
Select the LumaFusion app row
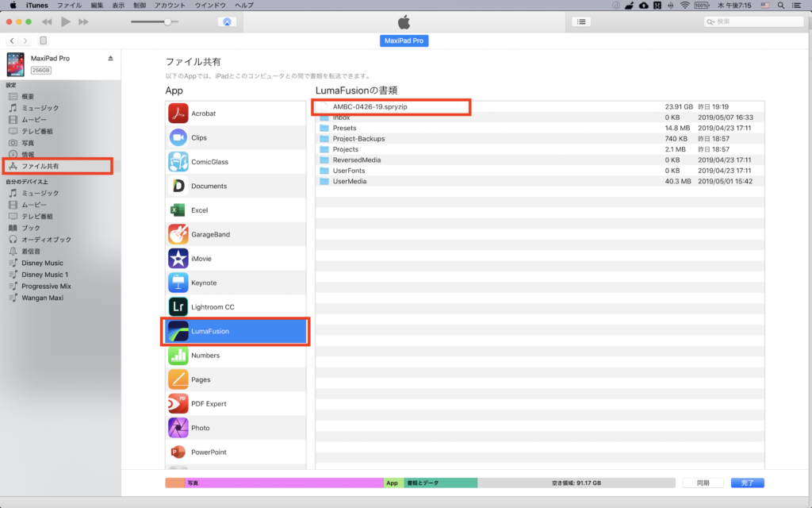[x=236, y=331]
